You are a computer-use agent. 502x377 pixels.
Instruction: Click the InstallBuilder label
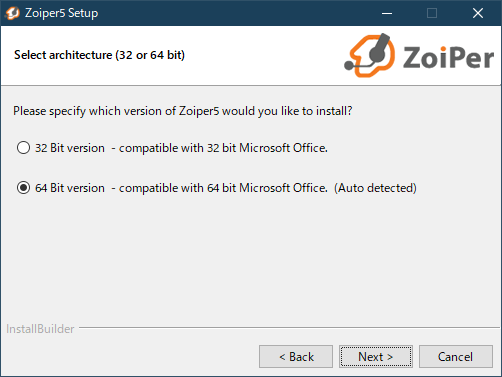click(40, 329)
